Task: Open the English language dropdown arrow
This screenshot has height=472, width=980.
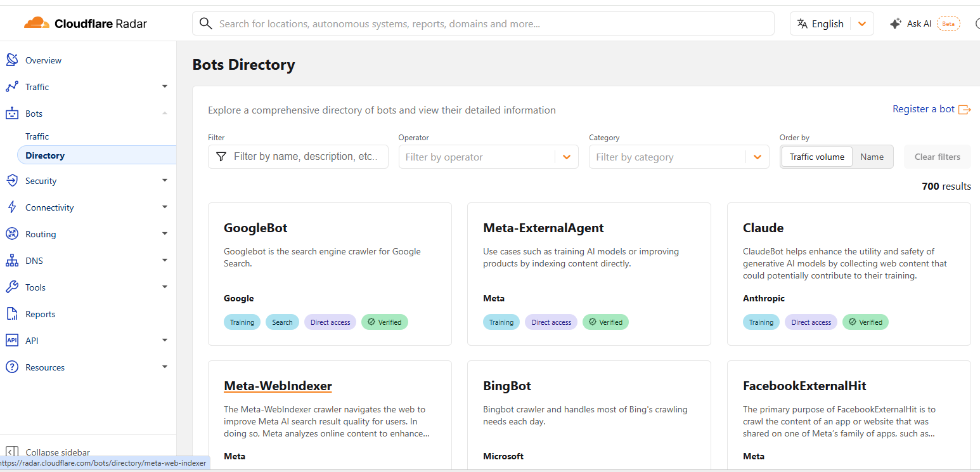Action: [x=862, y=23]
